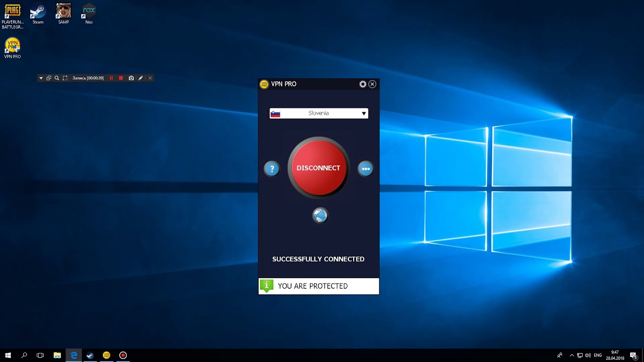
Task: Select the Steam desktop shortcut
Action: click(x=38, y=14)
